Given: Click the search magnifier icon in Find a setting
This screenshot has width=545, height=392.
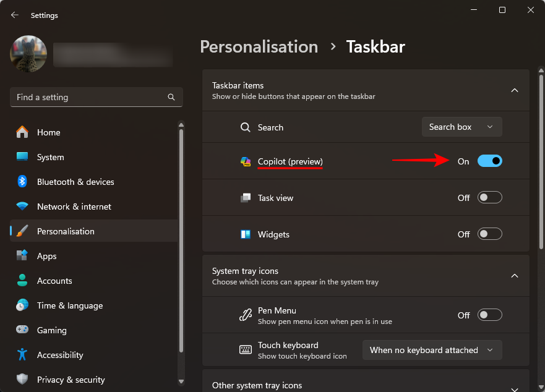Looking at the screenshot, I should [171, 97].
